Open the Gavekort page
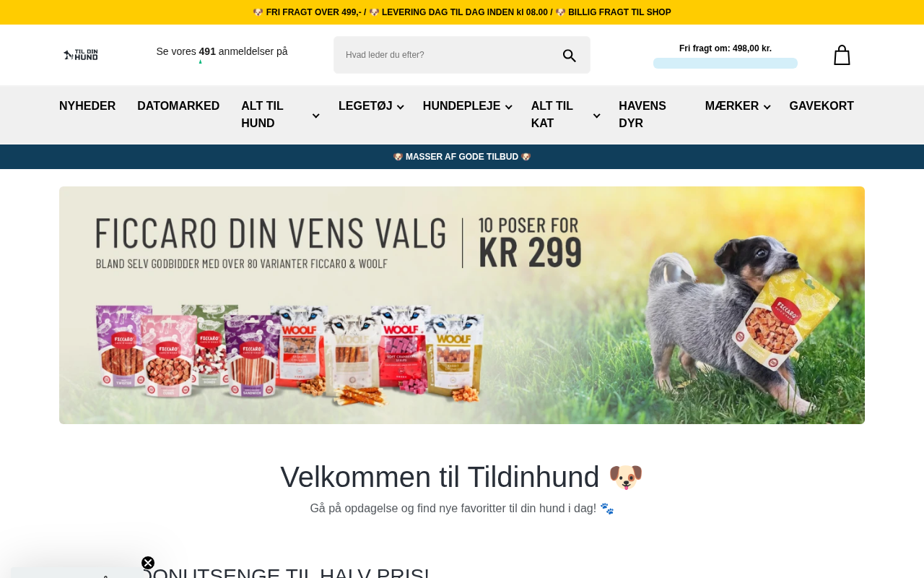This screenshot has width=924, height=578. 821,106
